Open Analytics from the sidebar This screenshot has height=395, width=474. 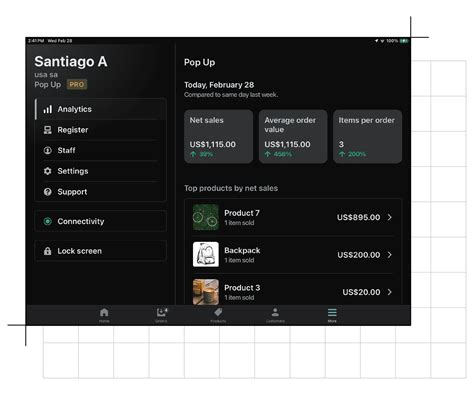pyautogui.click(x=101, y=109)
